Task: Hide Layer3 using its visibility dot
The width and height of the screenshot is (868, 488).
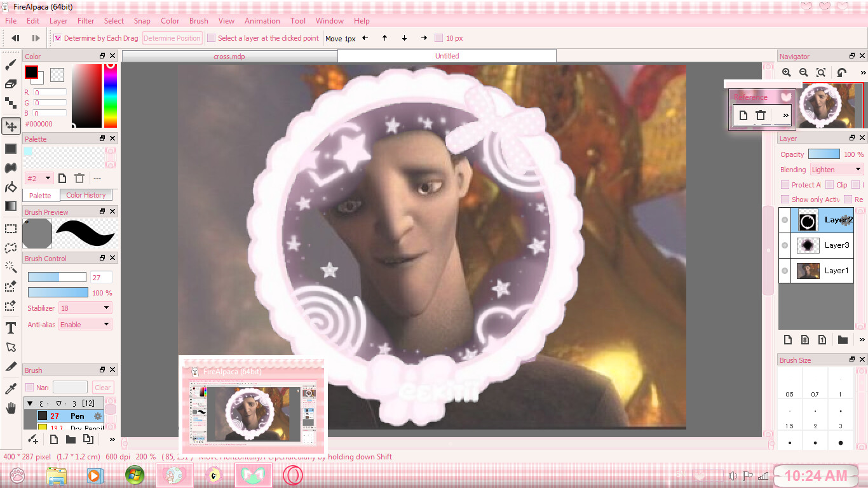Action: (785, 245)
